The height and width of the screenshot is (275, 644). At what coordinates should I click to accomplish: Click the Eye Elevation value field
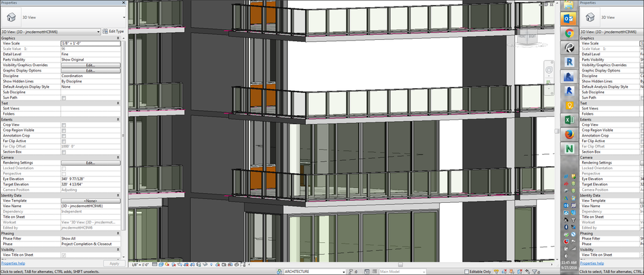point(91,179)
